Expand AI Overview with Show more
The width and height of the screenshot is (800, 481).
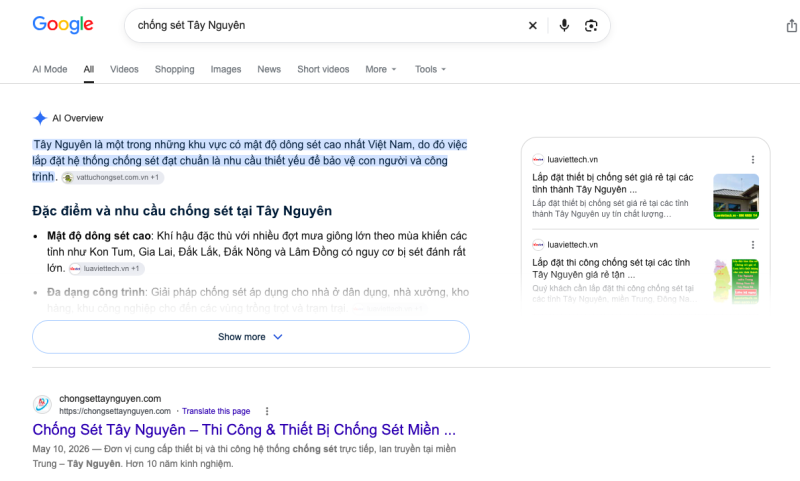(x=251, y=337)
